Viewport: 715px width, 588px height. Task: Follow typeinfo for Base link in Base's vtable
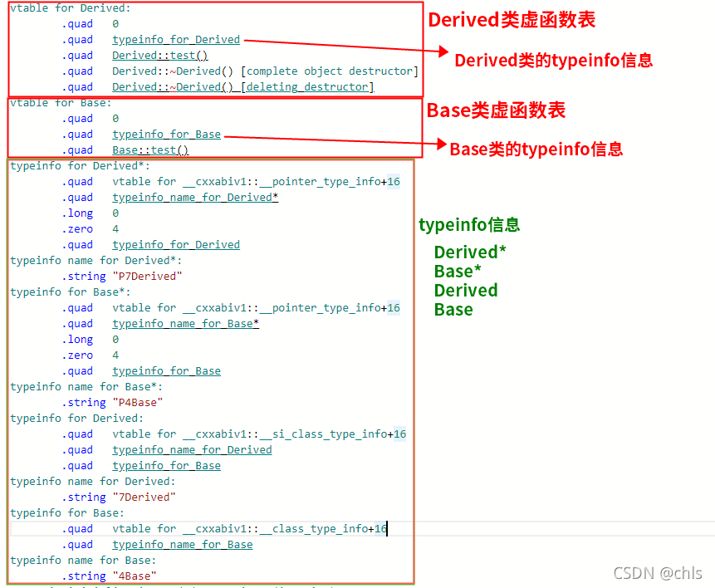coord(166,134)
